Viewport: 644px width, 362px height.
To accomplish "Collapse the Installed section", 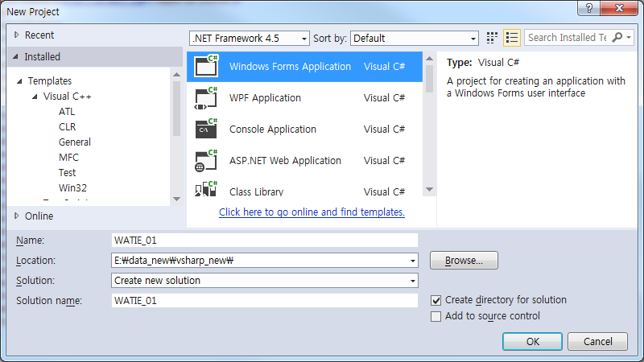I will (x=15, y=56).
